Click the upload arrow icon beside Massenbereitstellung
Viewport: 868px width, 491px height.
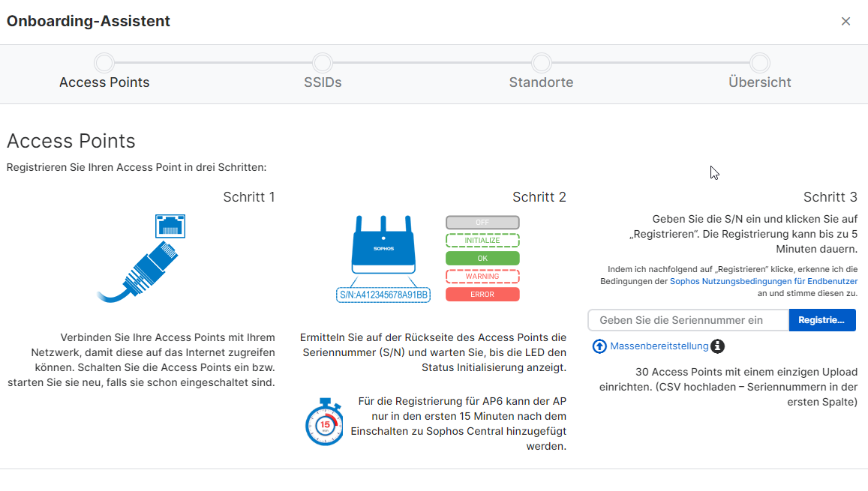point(599,346)
